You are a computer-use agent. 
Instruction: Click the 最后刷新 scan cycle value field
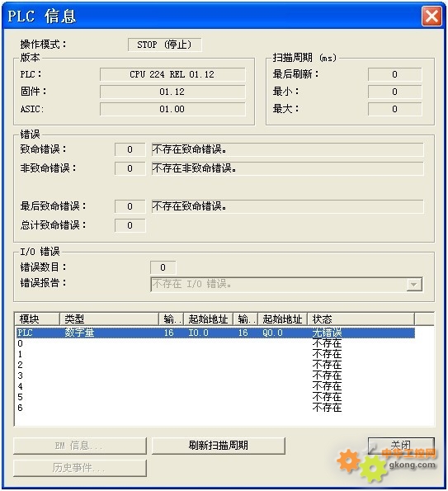coord(394,74)
